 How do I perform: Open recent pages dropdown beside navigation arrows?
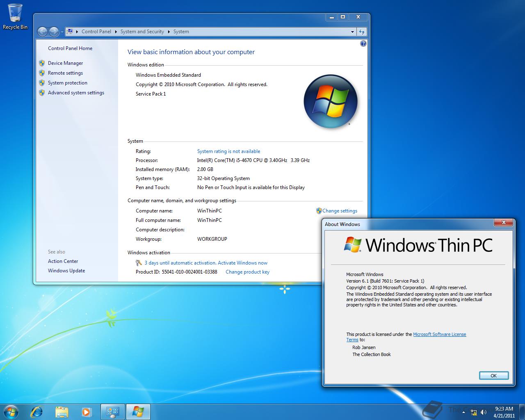[62, 32]
